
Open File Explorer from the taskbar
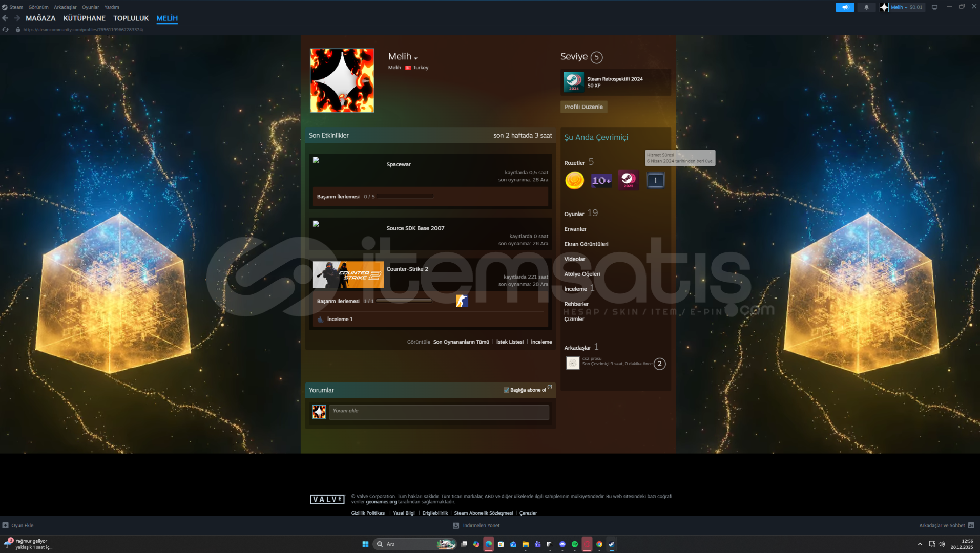526,544
